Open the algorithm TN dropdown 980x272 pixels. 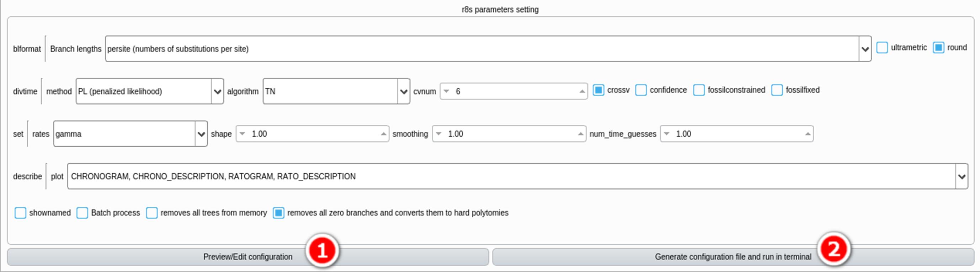[x=404, y=91]
